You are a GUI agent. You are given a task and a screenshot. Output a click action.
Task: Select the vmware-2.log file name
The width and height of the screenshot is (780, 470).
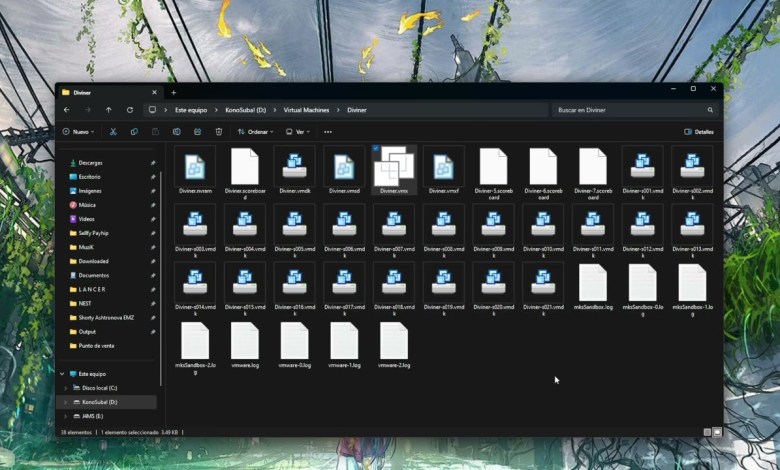[x=394, y=365]
